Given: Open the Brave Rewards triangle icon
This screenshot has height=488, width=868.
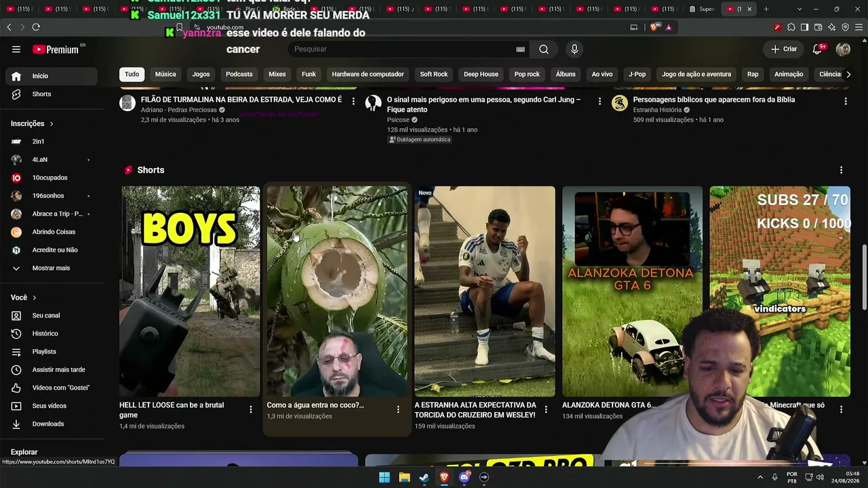Looking at the screenshot, I should (x=669, y=27).
